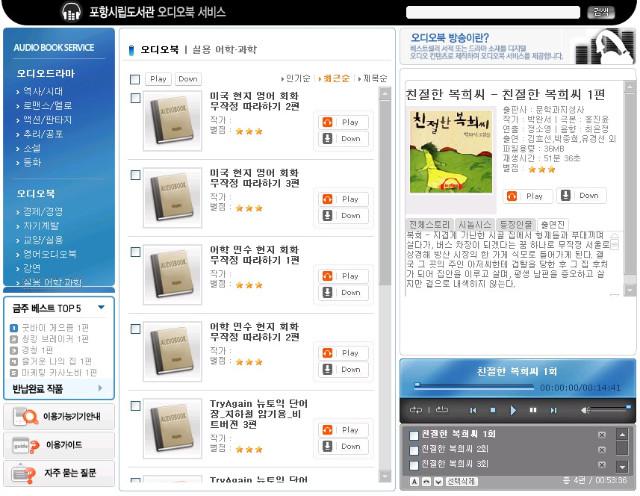Image resolution: width=640 pixels, height=496 pixels.
Task: Remove 친절한 복희씨 1회 from playlist
Action: pyautogui.click(x=602, y=435)
